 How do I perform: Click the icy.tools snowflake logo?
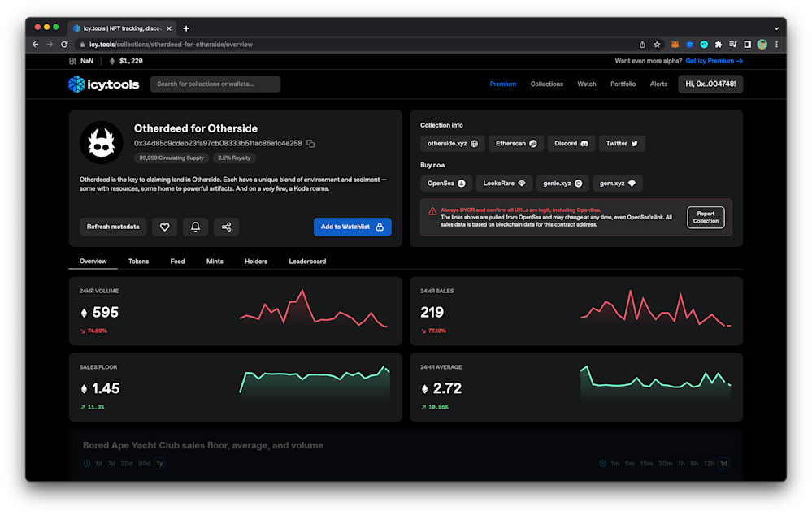(76, 84)
